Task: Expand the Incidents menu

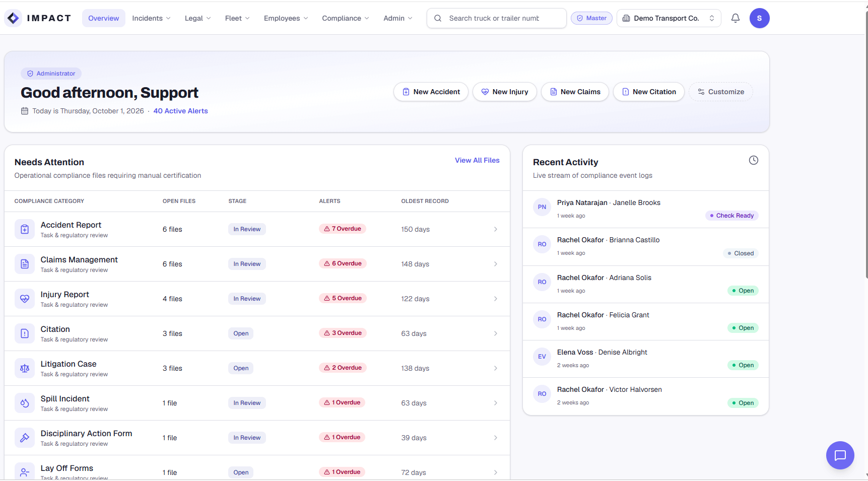Action: [151, 18]
